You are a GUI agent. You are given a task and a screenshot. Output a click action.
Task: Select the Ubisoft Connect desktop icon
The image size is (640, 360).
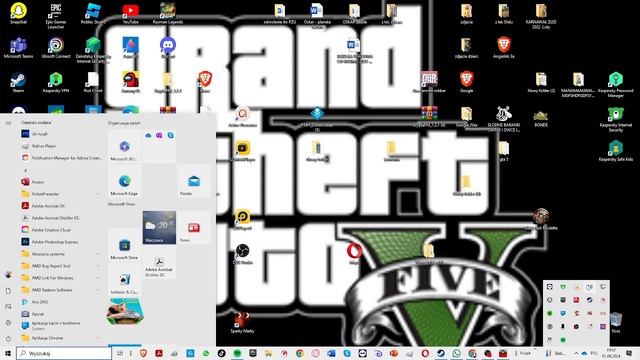coord(56,48)
